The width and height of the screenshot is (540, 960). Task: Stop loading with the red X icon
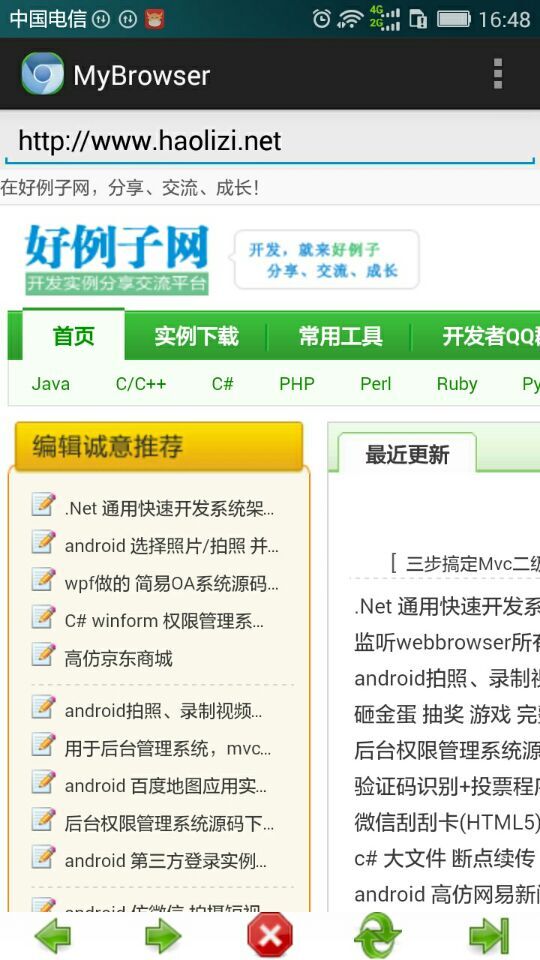270,936
